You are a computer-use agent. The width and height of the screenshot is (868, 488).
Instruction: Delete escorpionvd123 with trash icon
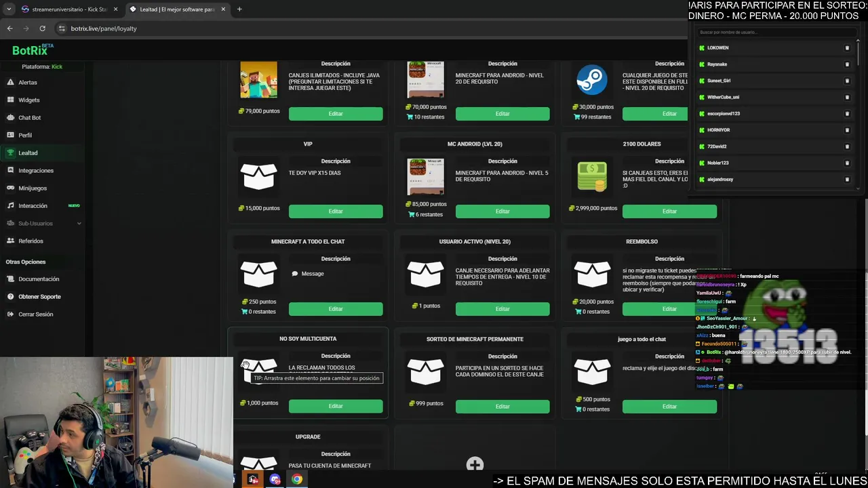pyautogui.click(x=847, y=113)
